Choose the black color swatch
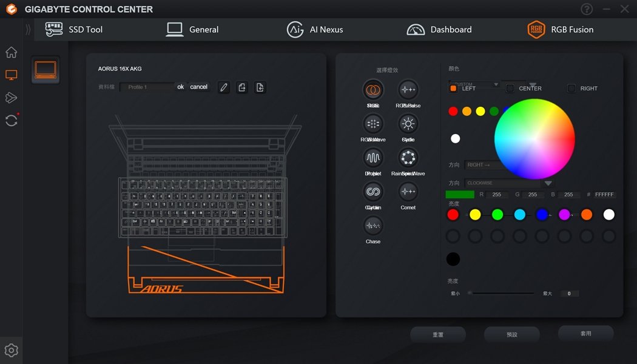 [453, 259]
